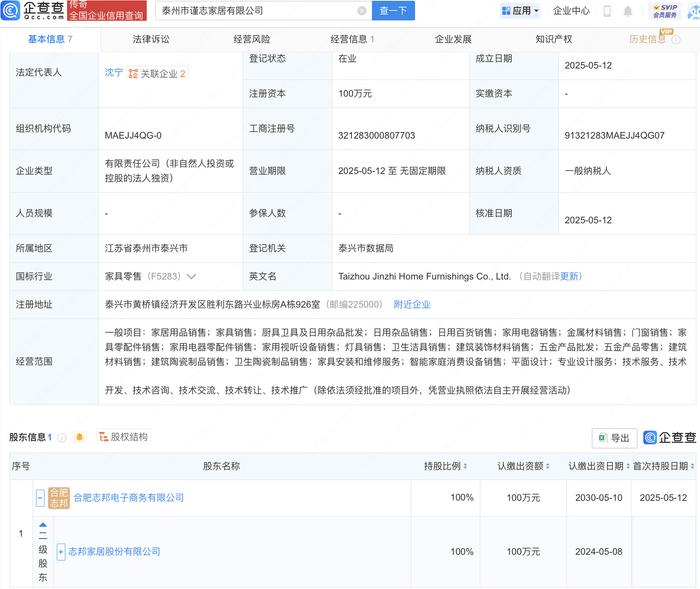Select English name Taizhou Jinzhi Home Furnishings

coord(424,276)
